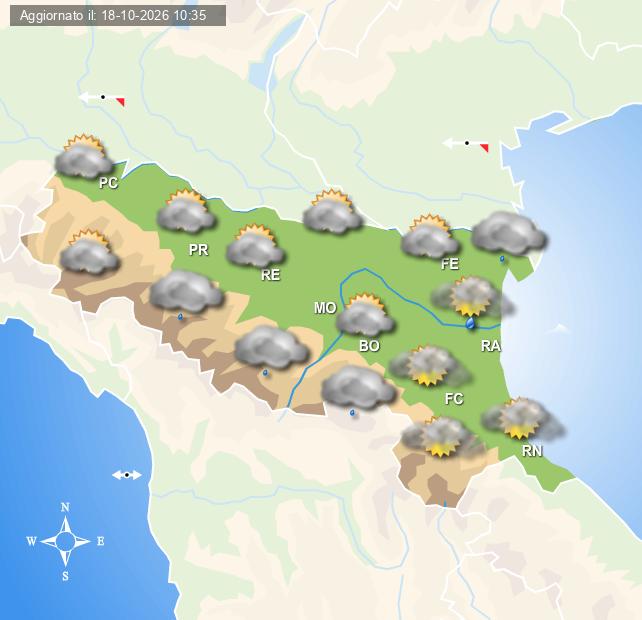
Task: Click the MO province label
Action: click(x=325, y=308)
